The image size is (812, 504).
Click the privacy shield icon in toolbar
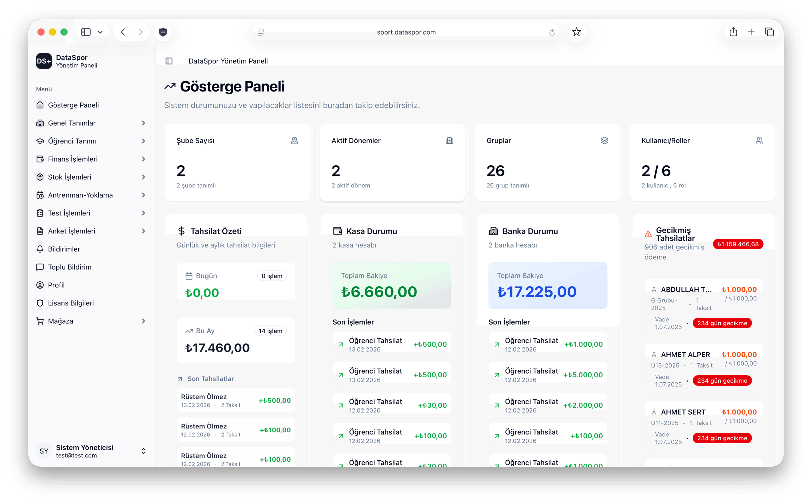coord(163,32)
